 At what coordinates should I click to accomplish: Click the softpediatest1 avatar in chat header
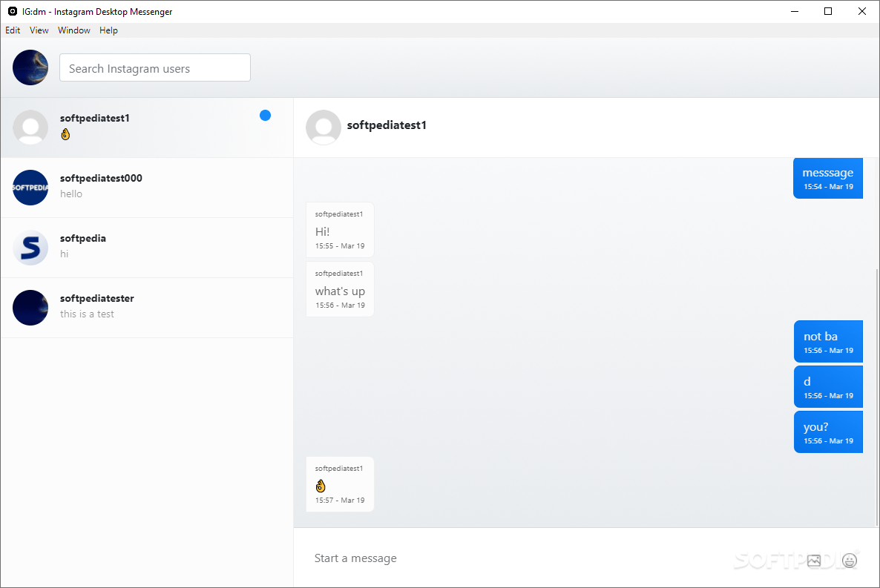click(x=324, y=128)
